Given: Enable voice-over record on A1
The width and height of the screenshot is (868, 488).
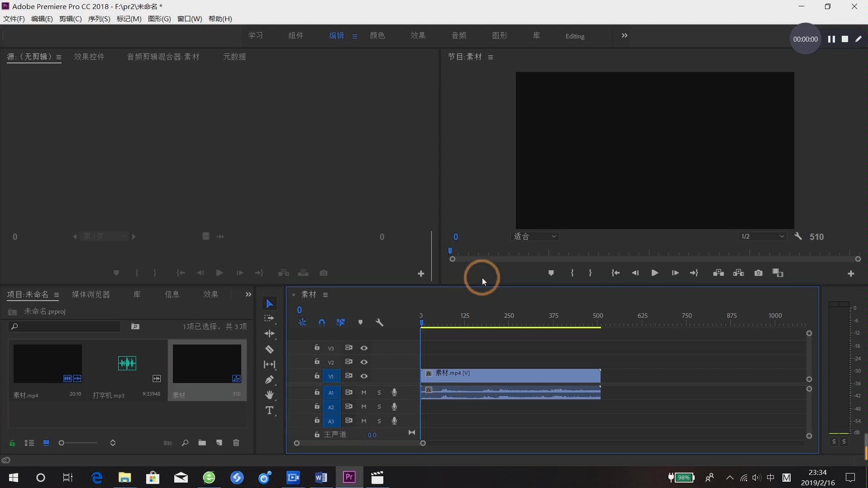Looking at the screenshot, I should coord(394,392).
